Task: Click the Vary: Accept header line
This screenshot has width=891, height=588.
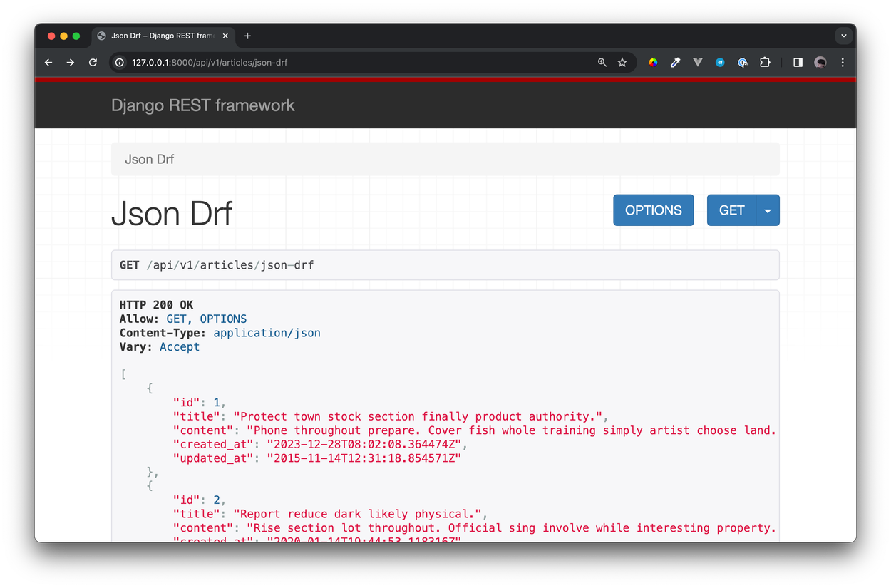Action: (x=160, y=347)
